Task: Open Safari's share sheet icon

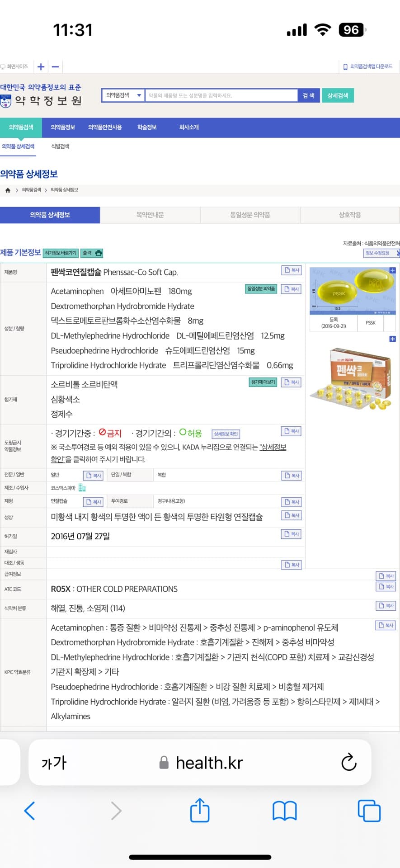Action: tap(199, 811)
